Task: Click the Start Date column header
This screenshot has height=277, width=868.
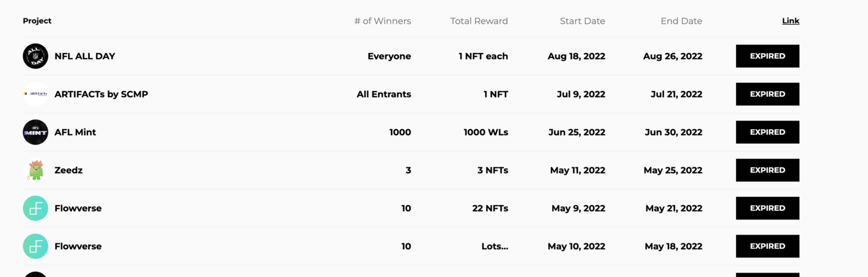Action: point(582,21)
